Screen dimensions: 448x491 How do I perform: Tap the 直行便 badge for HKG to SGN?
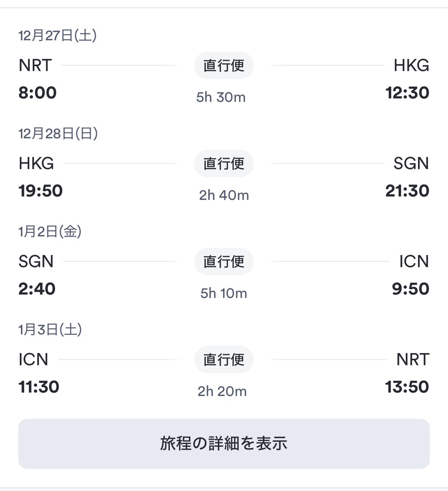coord(224,163)
